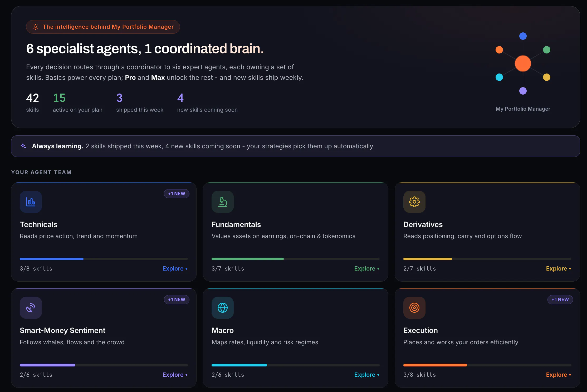Click the Fundamentals microscope icon

223,202
